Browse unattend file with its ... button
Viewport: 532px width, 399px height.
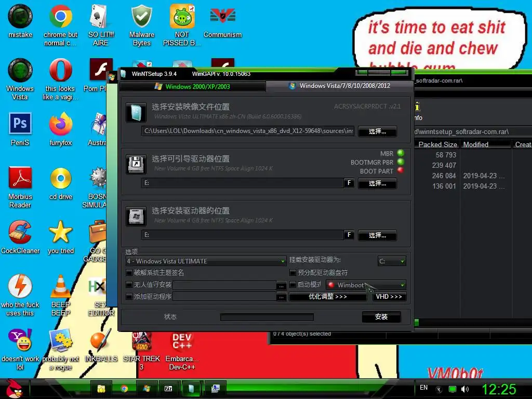pos(281,285)
